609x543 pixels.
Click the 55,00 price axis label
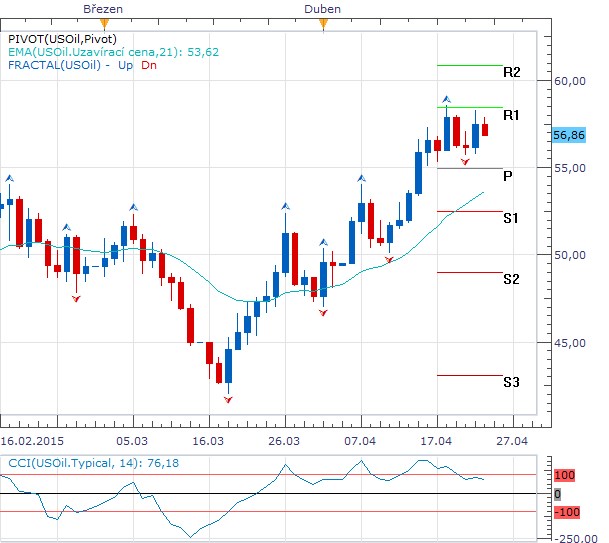pyautogui.click(x=569, y=168)
